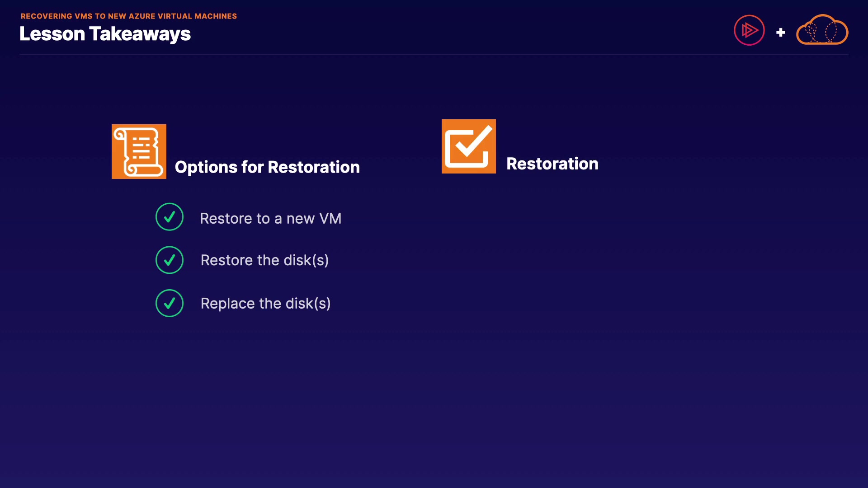This screenshot has height=488, width=868.
Task: Click the orange scroll document icon
Action: pos(139,151)
